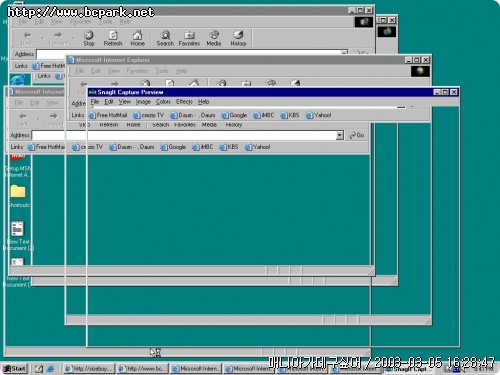Open KBS link under SnagIt menu bar
500x375 pixels.
tap(290, 115)
